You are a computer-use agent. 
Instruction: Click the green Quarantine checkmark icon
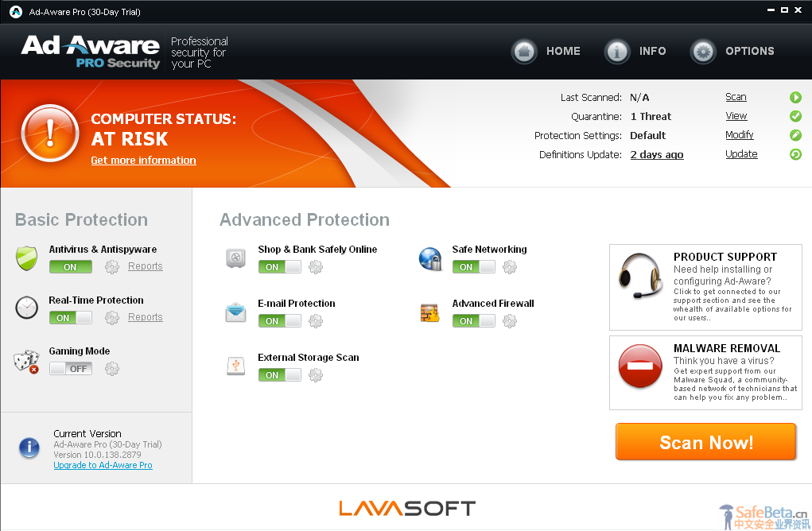(795, 116)
